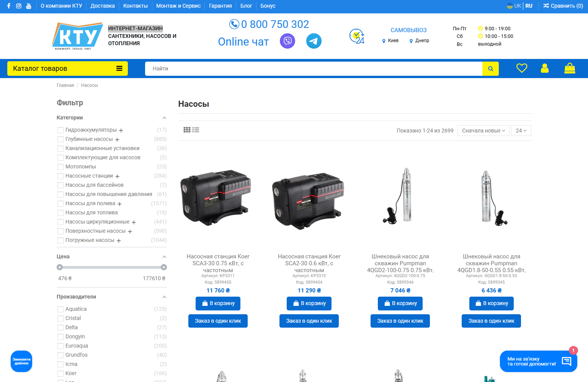The width and height of the screenshot is (588, 382).
Task: Check the Dongyin manufacturer filter
Action: click(60, 337)
